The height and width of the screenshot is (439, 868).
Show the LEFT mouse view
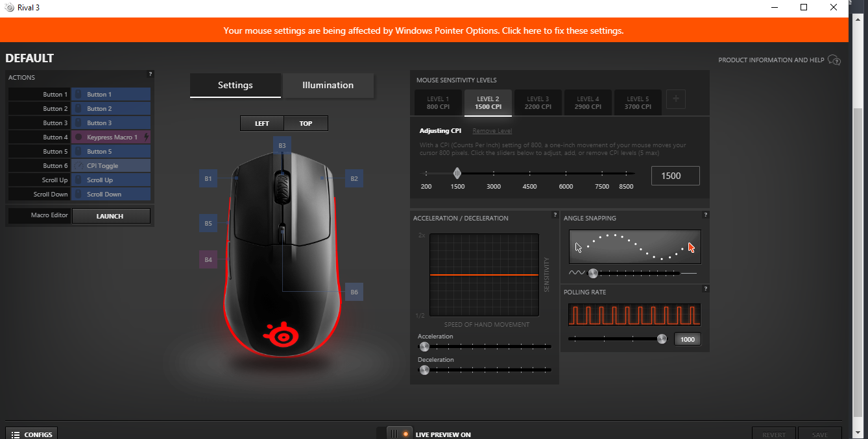click(262, 123)
